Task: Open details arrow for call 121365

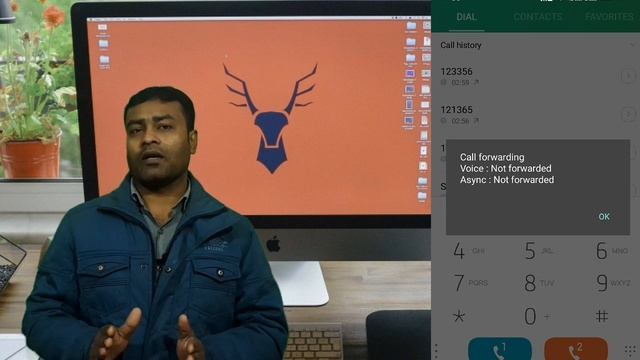Action: point(628,114)
